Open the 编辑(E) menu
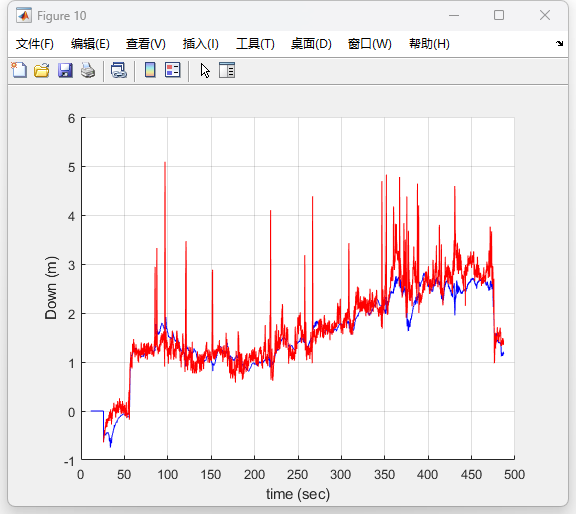Viewport: 576px width, 514px height. (x=90, y=44)
